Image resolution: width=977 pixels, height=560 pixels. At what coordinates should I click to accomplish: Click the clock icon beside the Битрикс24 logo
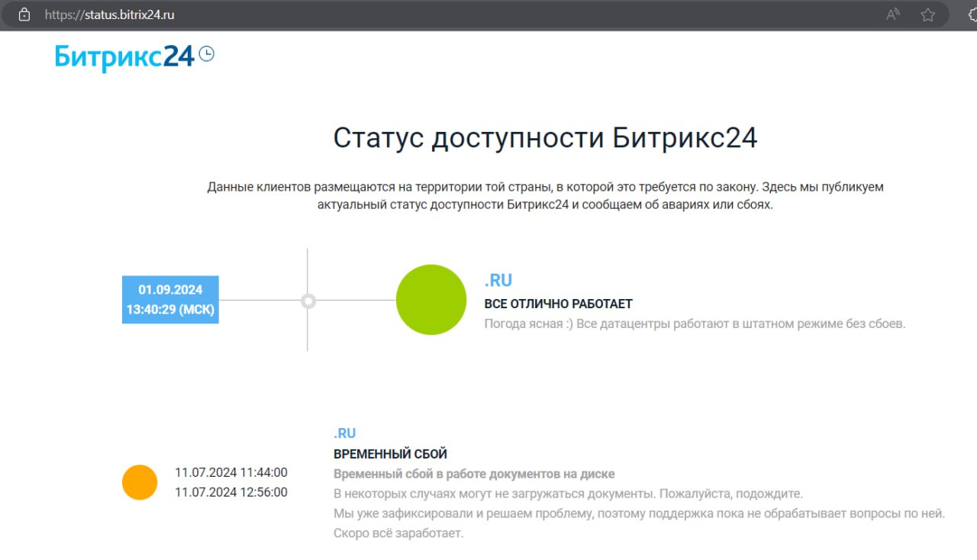coord(206,53)
